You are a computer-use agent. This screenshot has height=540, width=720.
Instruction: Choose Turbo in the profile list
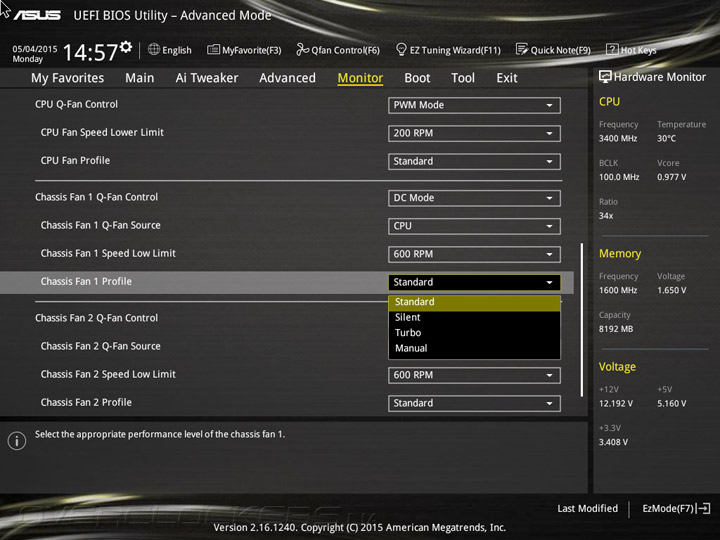pyautogui.click(x=474, y=333)
